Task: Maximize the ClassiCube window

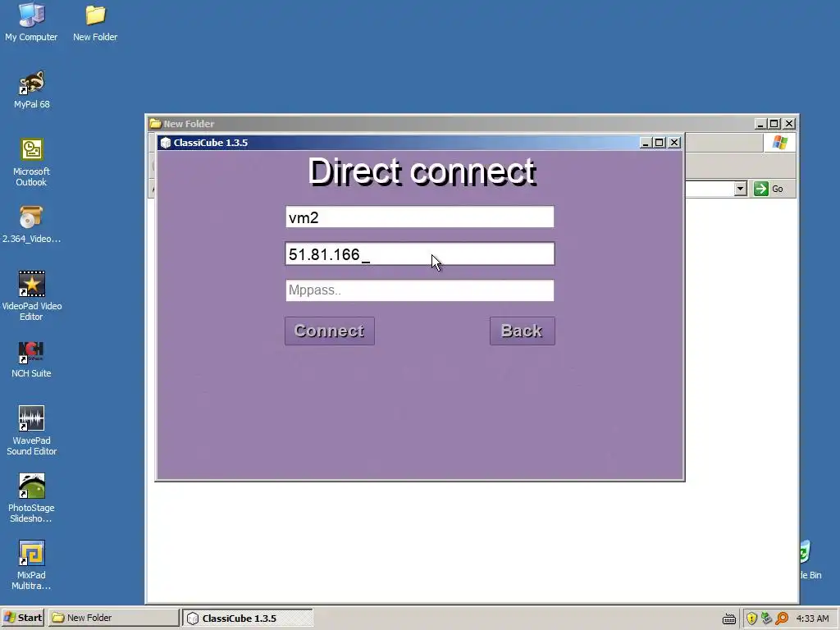Action: point(660,143)
